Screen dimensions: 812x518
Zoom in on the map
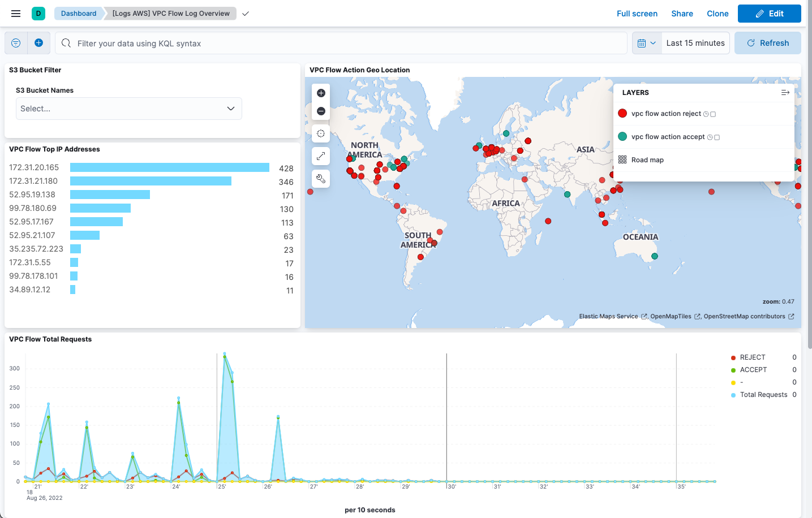click(x=320, y=93)
